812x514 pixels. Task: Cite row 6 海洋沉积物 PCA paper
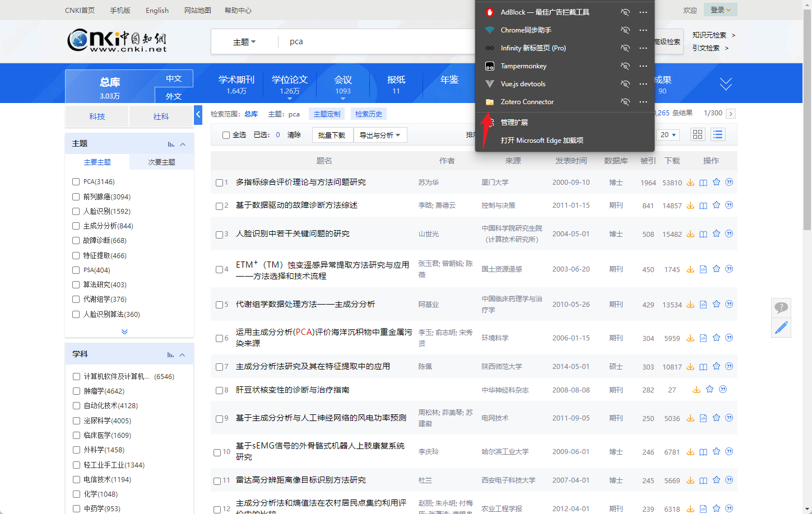[729, 338]
